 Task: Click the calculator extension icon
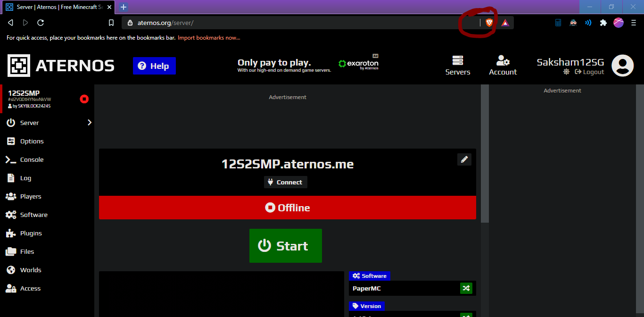tap(558, 23)
